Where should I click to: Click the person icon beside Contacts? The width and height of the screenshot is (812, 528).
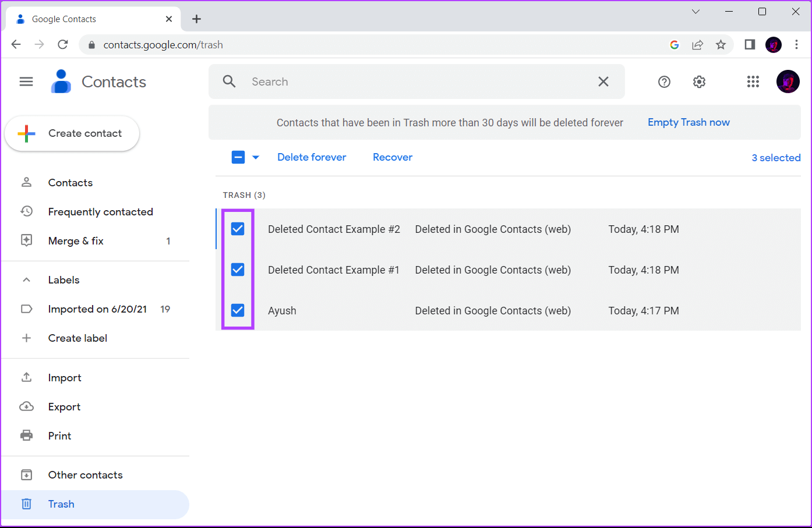pyautogui.click(x=26, y=182)
